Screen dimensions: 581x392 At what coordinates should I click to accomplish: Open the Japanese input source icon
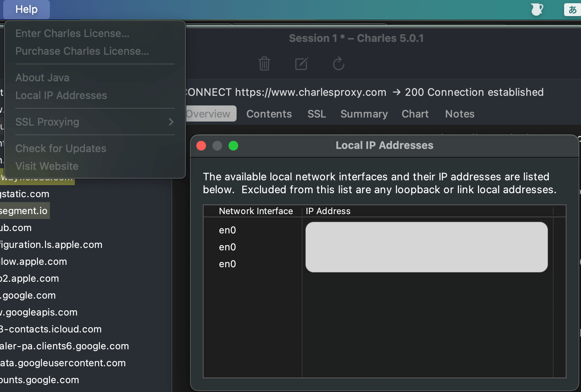tap(572, 9)
